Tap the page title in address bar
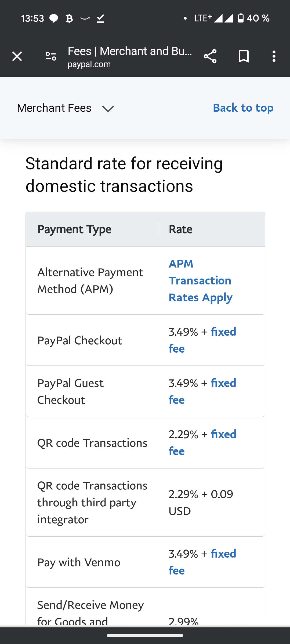Screen dimensions: 290x644 [130, 51]
